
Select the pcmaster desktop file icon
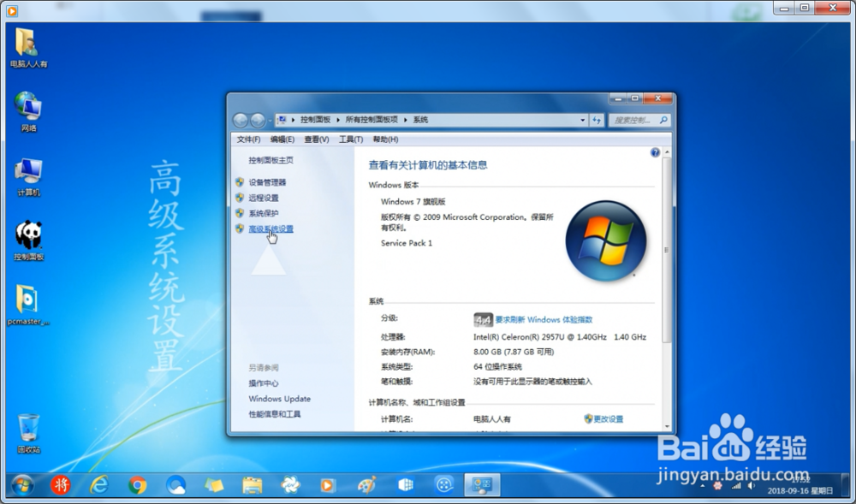28,305
